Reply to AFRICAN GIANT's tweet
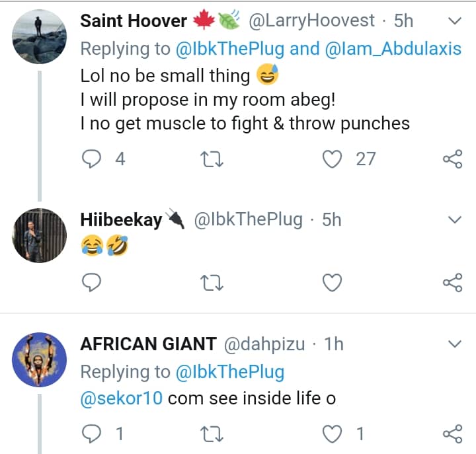Image resolution: width=476 pixels, height=454 pixels. click(x=91, y=434)
